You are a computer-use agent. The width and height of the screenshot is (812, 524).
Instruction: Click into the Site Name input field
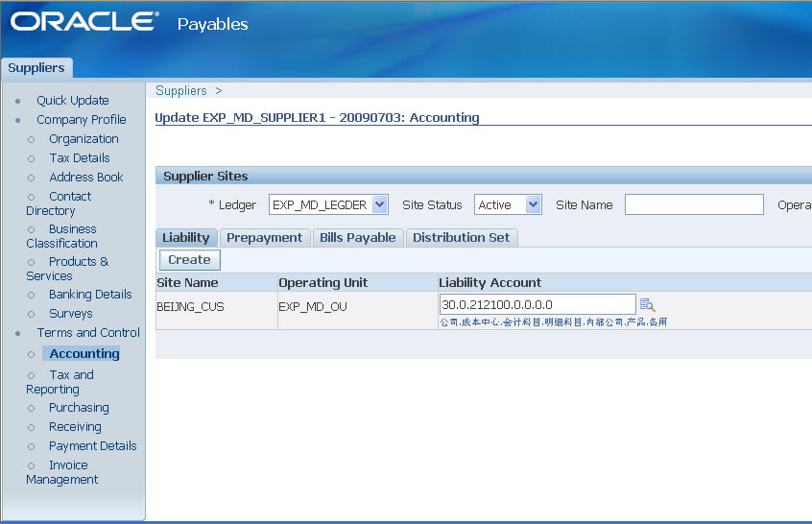694,204
